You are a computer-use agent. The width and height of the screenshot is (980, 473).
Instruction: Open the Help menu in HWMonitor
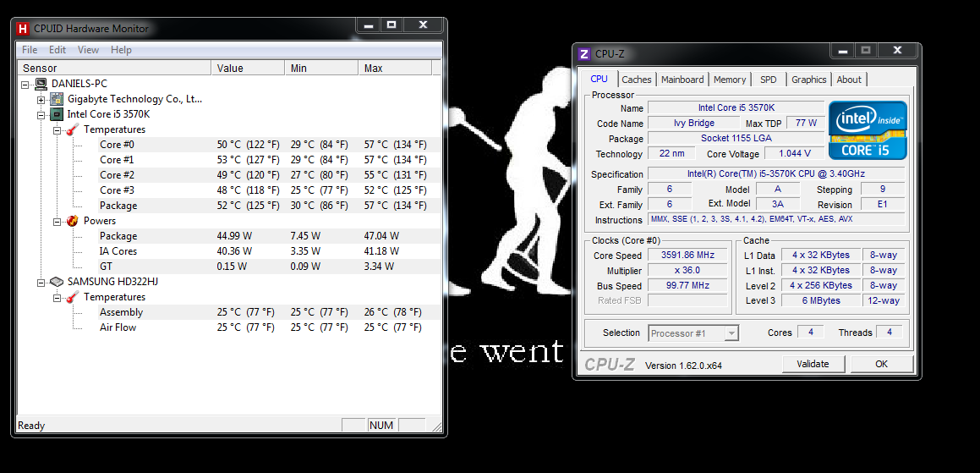(121, 50)
